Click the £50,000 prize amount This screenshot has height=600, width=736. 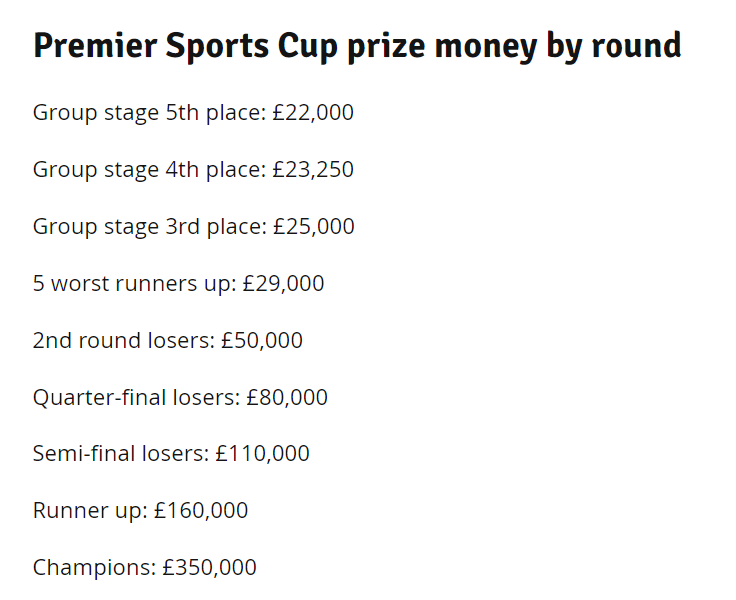pyautogui.click(x=261, y=341)
